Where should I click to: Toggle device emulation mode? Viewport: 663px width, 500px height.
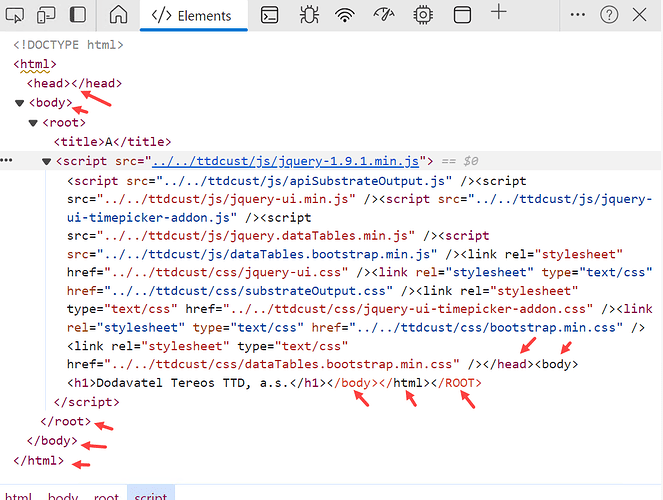(46, 15)
